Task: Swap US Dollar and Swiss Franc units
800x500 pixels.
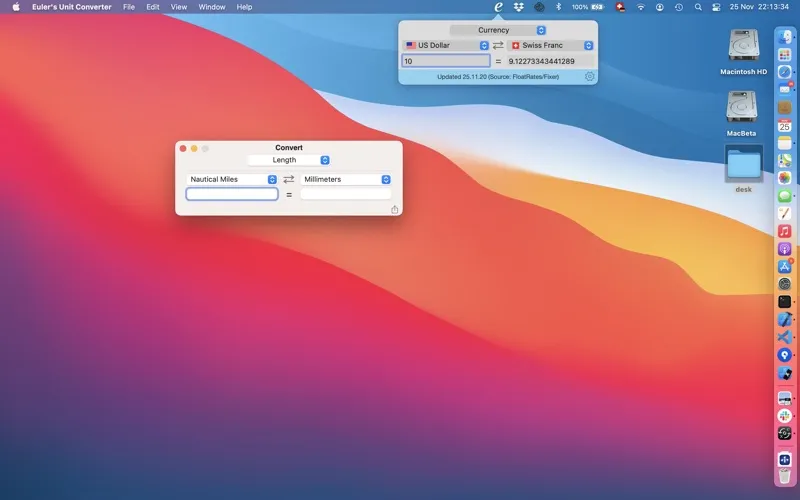Action: click(498, 45)
